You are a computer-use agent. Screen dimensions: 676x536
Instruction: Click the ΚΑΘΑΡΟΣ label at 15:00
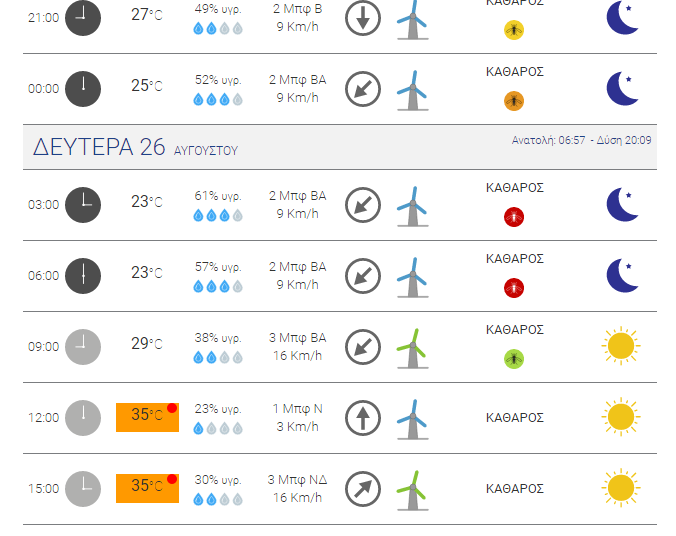click(x=515, y=489)
